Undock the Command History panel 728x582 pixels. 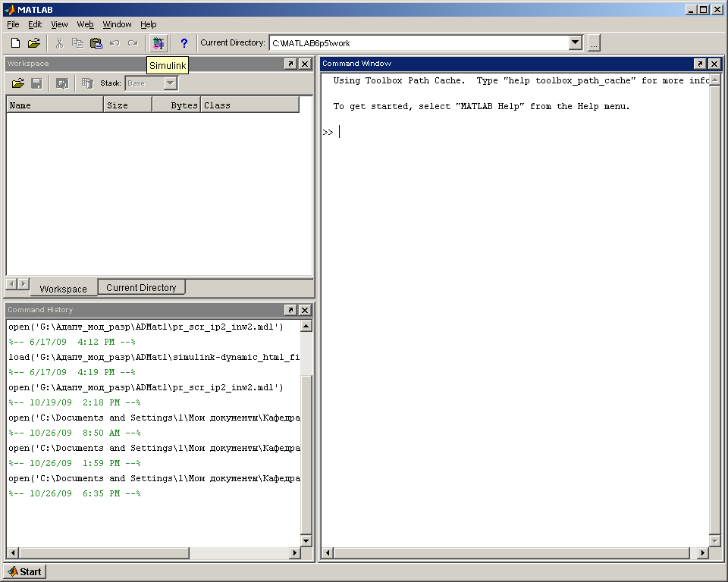[290, 310]
